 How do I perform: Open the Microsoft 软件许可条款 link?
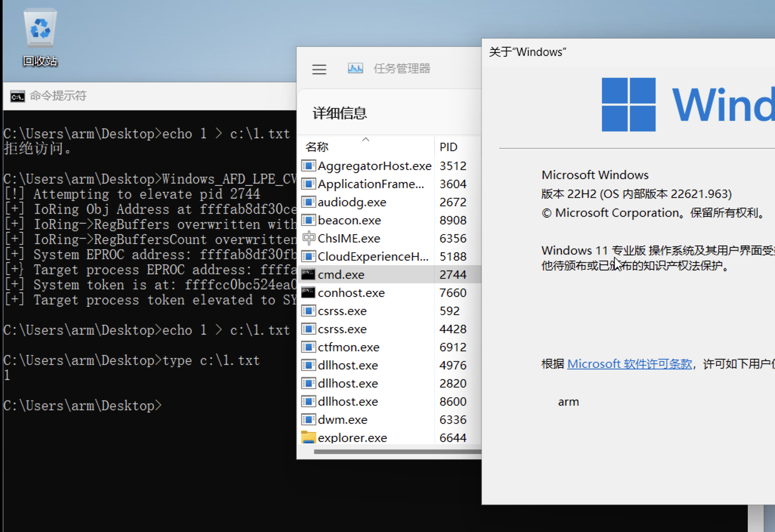(629, 364)
